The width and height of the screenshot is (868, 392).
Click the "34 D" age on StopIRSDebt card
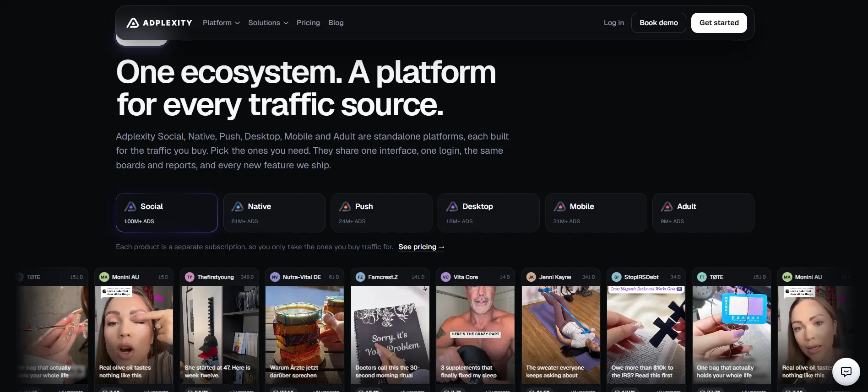coord(675,277)
